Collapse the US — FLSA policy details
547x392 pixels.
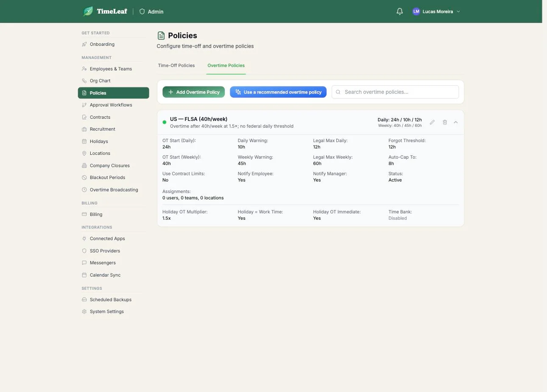pos(456,122)
